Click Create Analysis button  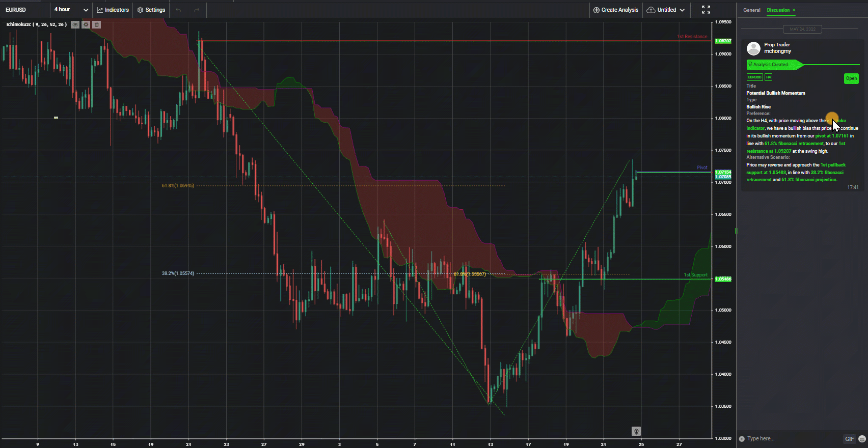coord(616,10)
